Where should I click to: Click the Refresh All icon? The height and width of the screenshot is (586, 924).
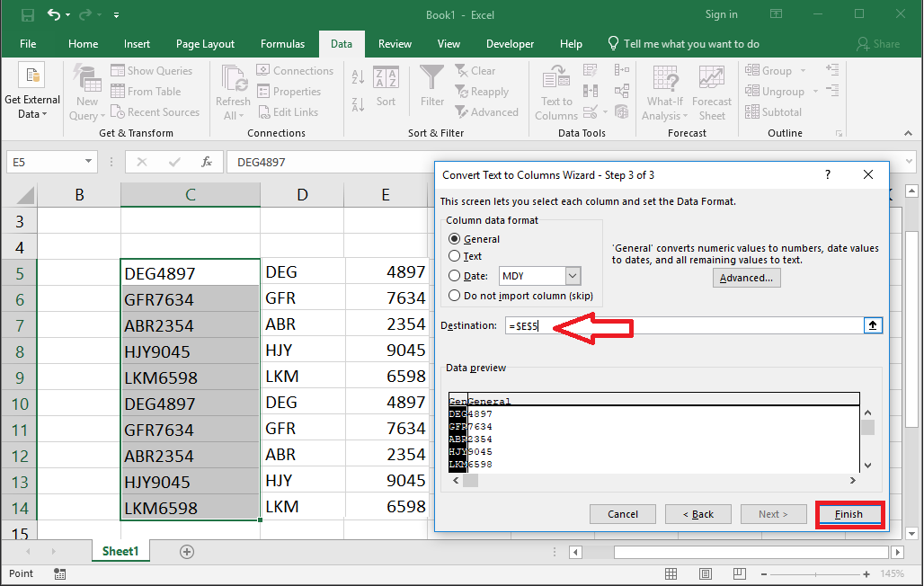[x=233, y=93]
